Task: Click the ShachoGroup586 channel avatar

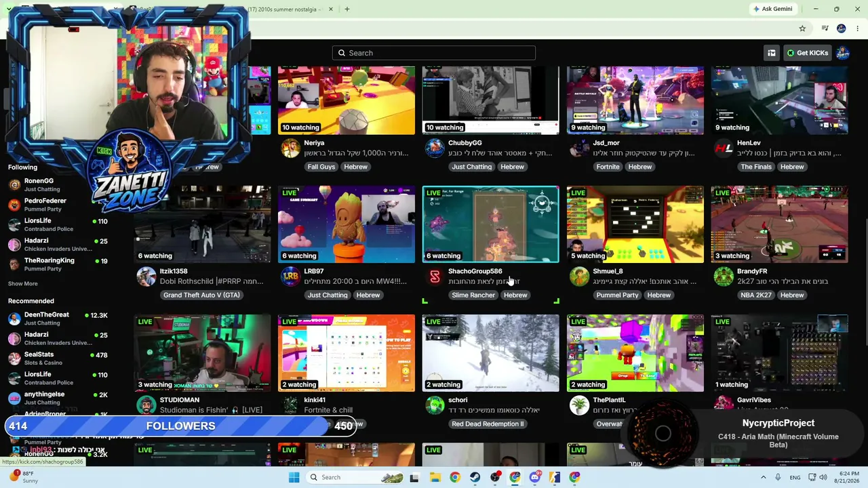Action: (435, 277)
